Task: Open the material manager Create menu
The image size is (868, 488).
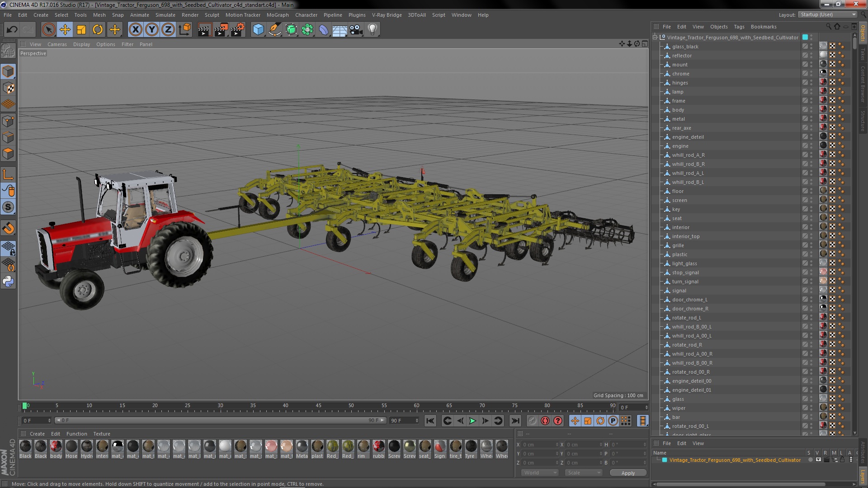Action: [37, 434]
